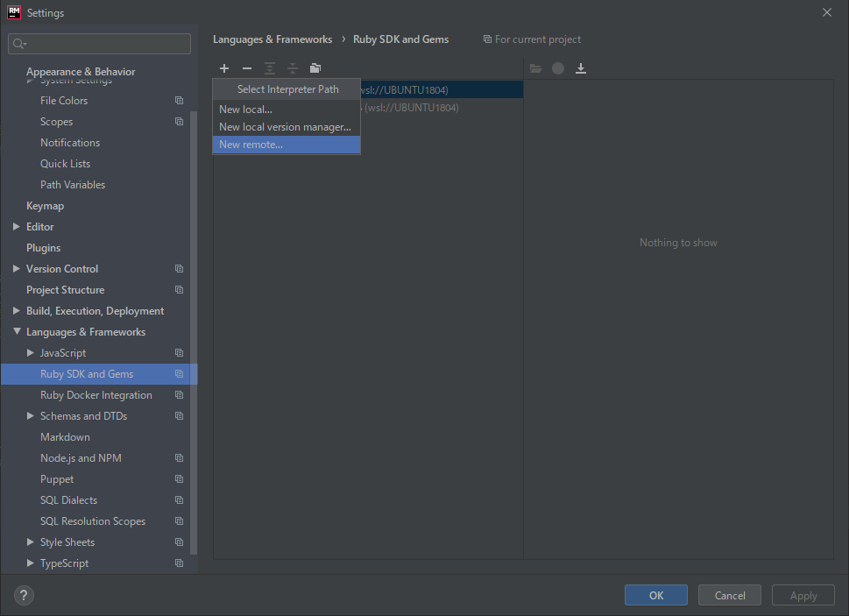
Task: Choose New local version manager... option
Action: pyautogui.click(x=287, y=127)
